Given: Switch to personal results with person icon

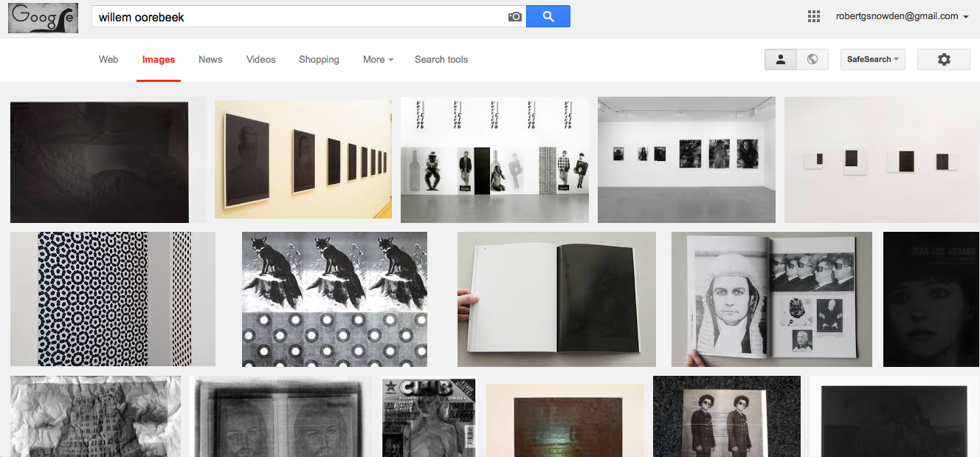Looking at the screenshot, I should 781,60.
